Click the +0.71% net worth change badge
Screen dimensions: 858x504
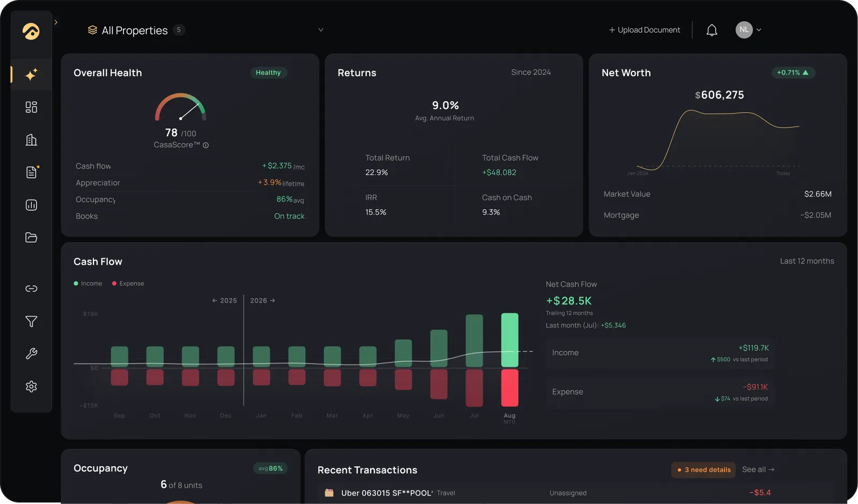coord(793,72)
